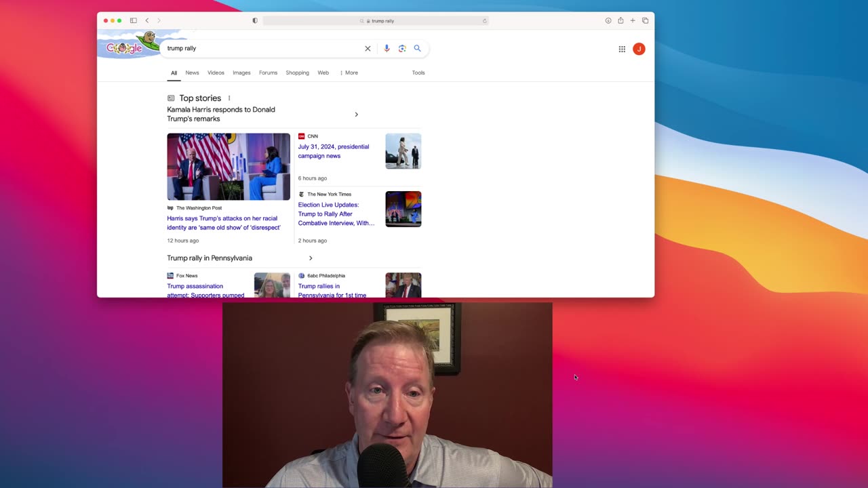Open 6abc Trump rallies in Pennsylvania link
Screen dimensions: 868x488
[332, 291]
